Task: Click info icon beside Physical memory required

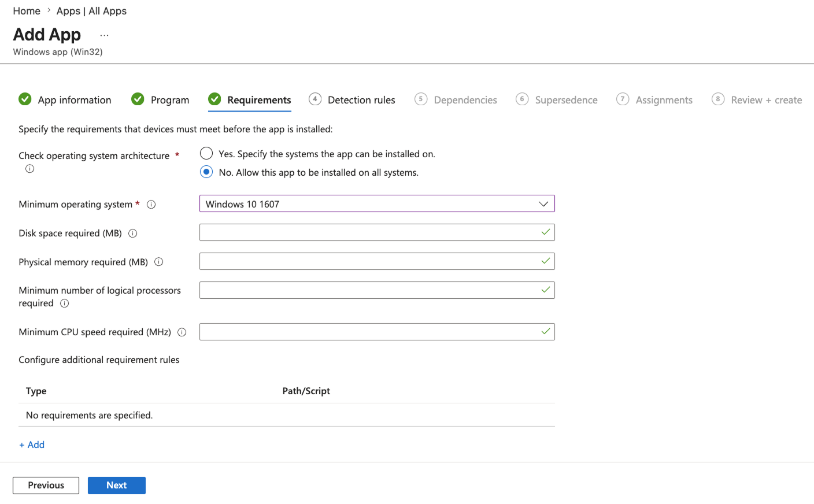Action: click(159, 262)
